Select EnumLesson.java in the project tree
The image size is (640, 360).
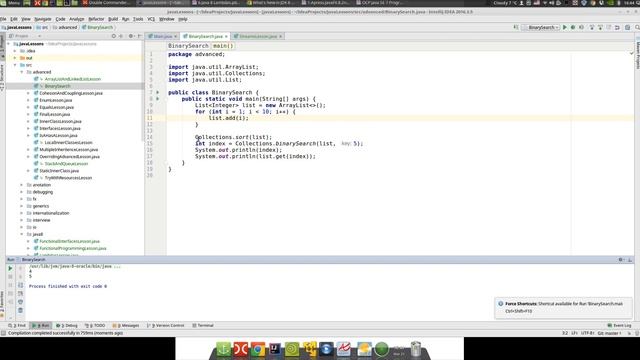[56, 100]
